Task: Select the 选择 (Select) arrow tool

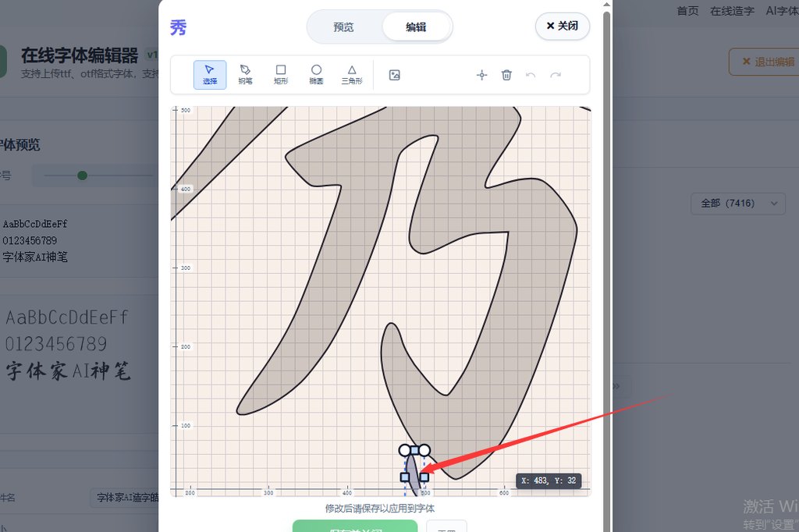Action: coord(210,74)
